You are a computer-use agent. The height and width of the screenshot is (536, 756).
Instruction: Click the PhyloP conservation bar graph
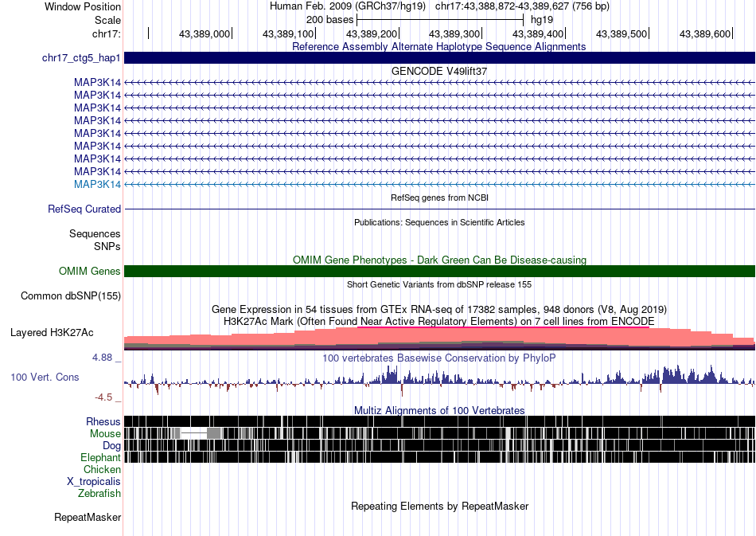click(x=440, y=380)
